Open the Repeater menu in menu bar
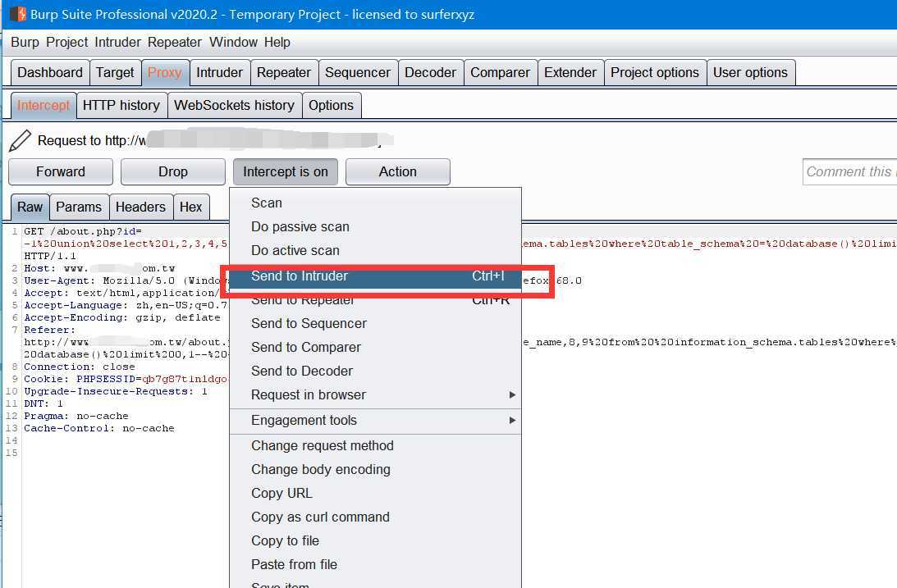Image resolution: width=897 pixels, height=588 pixels. (175, 43)
